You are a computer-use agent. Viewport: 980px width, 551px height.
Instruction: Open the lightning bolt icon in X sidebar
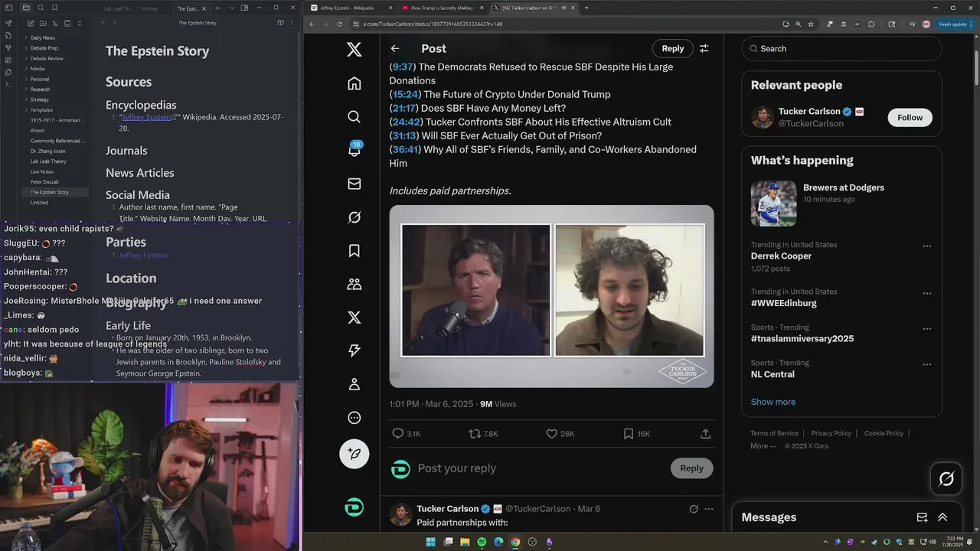point(354,350)
